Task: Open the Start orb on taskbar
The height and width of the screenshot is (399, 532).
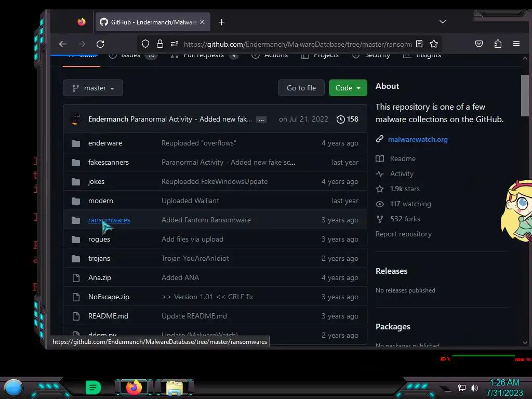Action: point(14,388)
